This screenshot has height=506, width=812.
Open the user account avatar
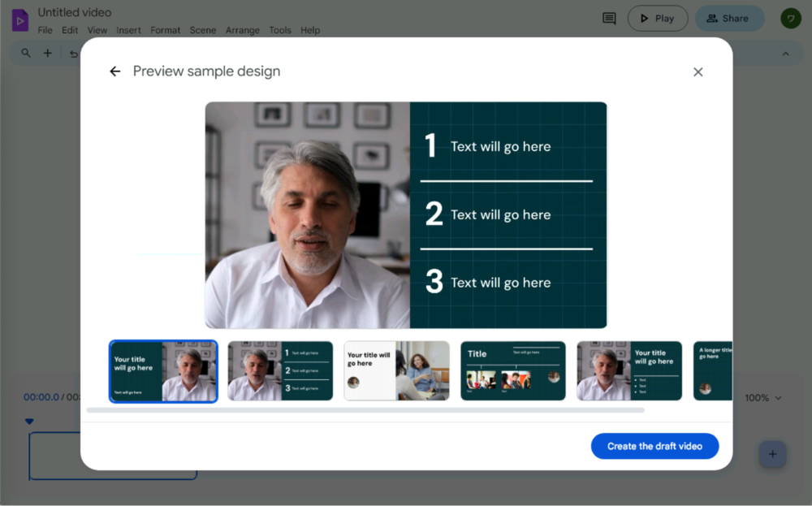pyautogui.click(x=790, y=19)
